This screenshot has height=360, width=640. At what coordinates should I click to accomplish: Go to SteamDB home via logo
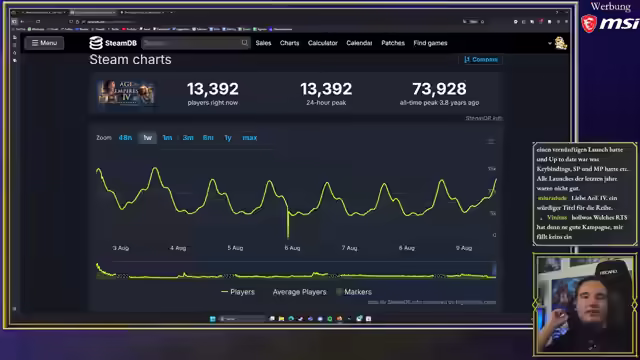coord(113,43)
